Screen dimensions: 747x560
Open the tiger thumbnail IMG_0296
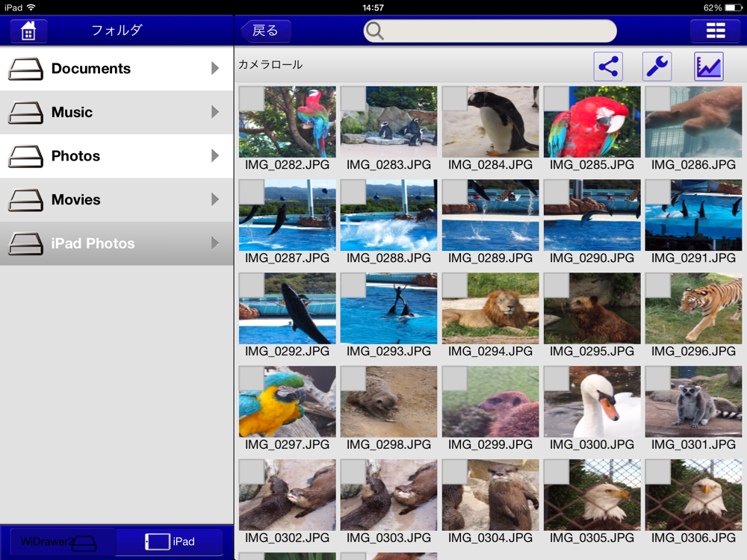[x=694, y=308]
